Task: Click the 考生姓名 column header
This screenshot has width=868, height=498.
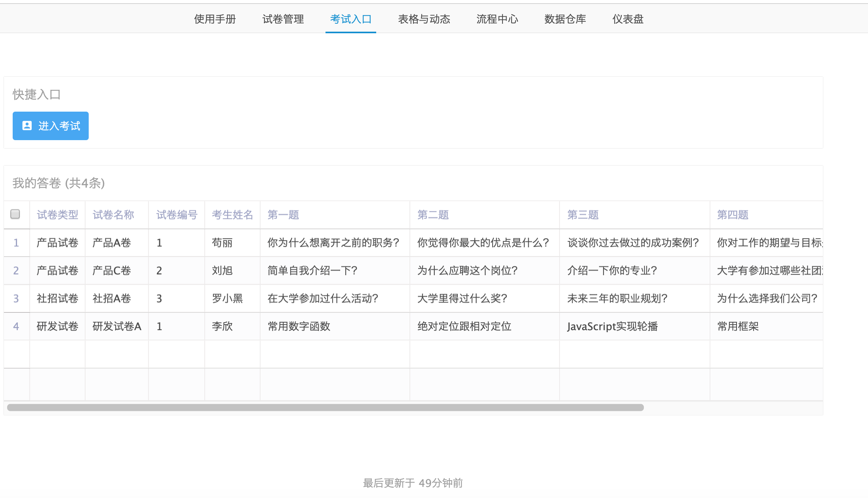Action: click(x=232, y=215)
